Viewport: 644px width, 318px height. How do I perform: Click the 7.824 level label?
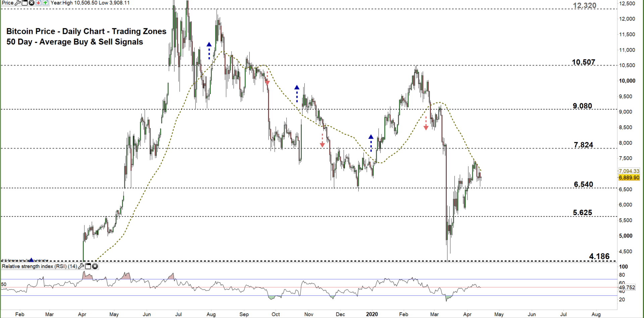point(584,145)
